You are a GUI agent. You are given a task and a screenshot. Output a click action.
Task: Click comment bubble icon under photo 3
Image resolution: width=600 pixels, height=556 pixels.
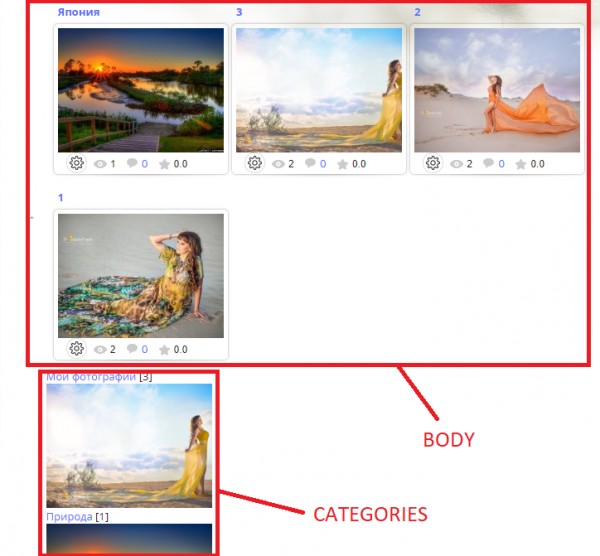[x=310, y=163]
